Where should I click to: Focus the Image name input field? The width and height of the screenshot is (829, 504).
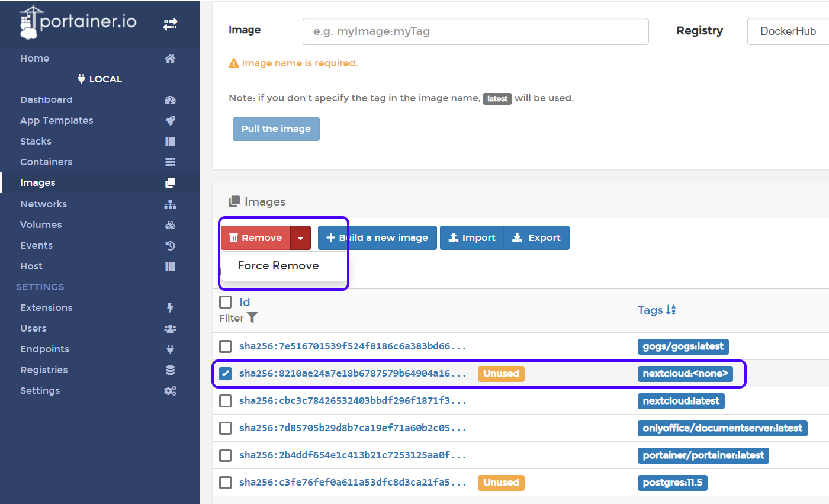(x=475, y=31)
